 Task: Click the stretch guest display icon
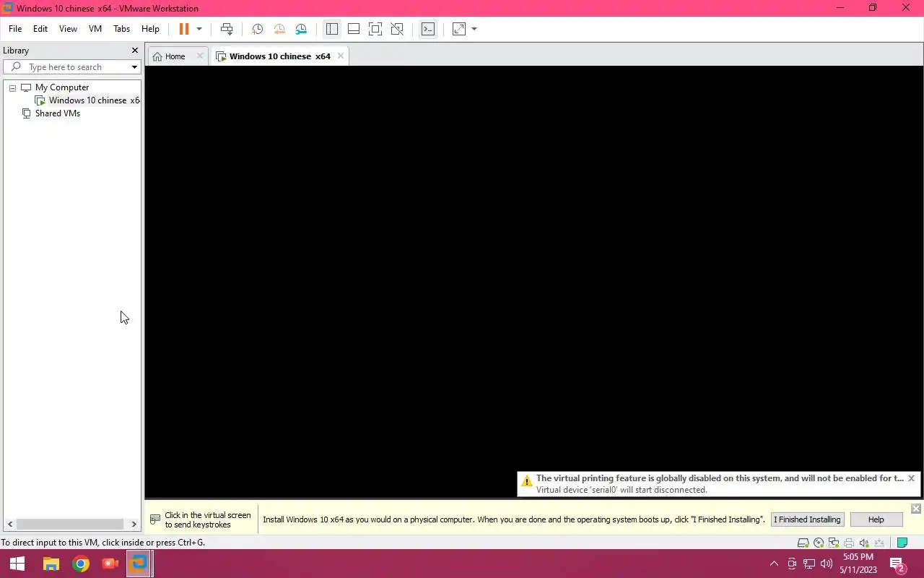click(x=459, y=29)
